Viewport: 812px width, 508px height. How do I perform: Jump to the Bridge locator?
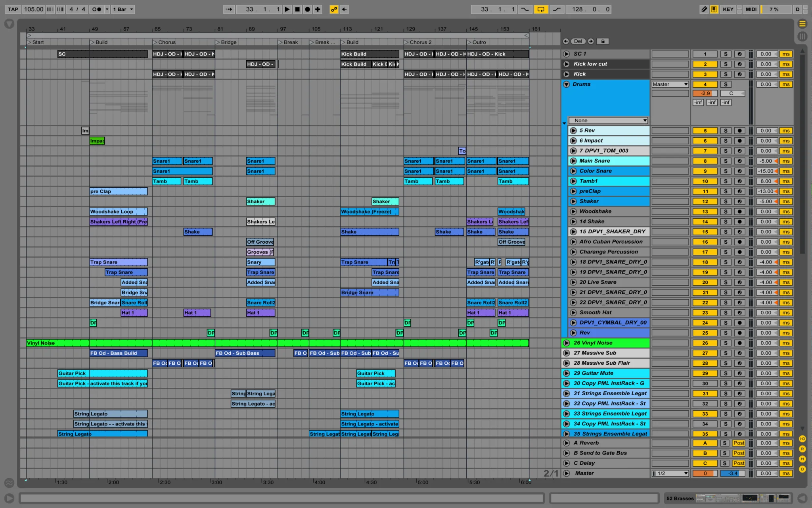[x=226, y=42]
